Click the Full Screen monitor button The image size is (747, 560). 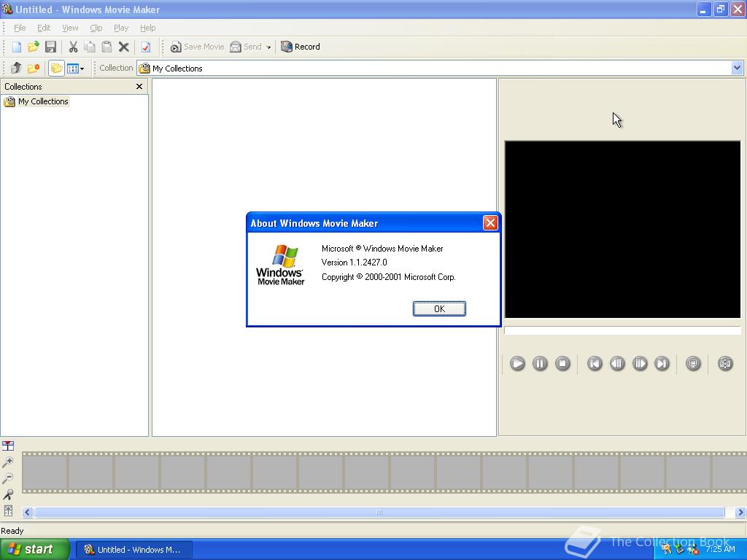point(693,364)
